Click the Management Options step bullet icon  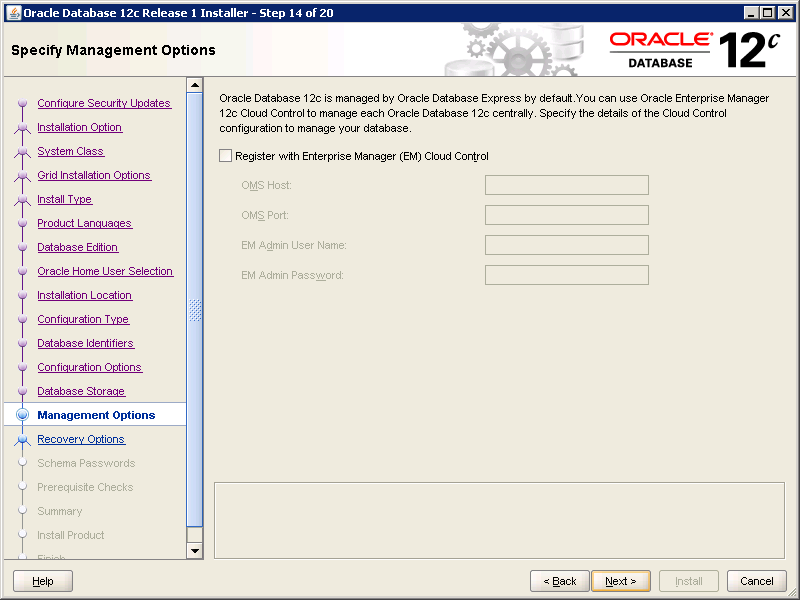pyautogui.click(x=22, y=415)
